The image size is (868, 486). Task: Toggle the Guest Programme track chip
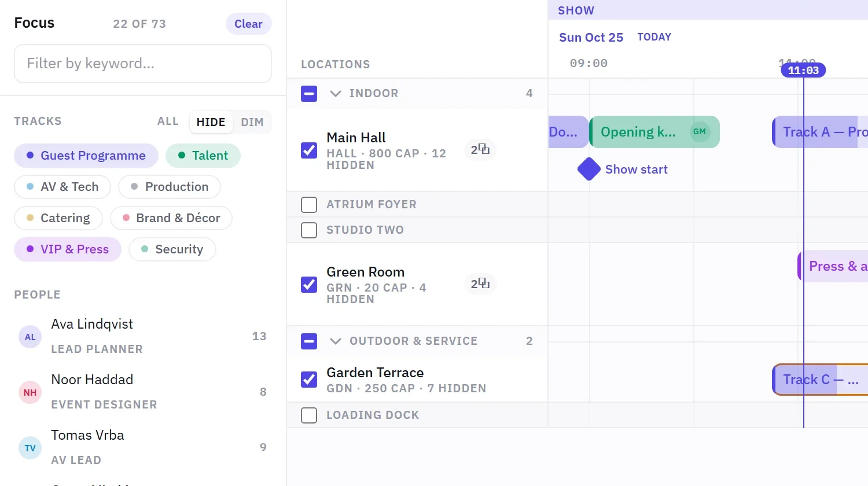(x=86, y=156)
